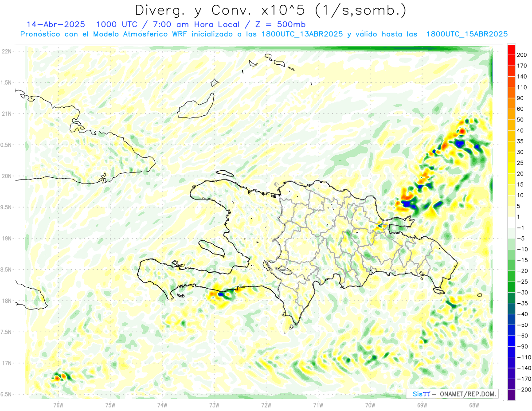Click the white legend swatch between 1 and -1
The image size is (532, 411).
coord(512,222)
